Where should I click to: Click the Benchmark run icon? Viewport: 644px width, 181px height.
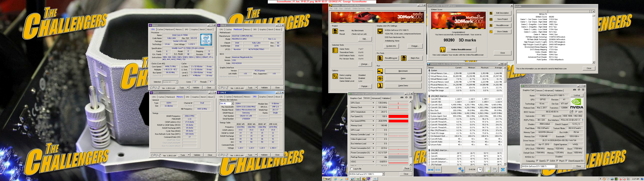380,71
